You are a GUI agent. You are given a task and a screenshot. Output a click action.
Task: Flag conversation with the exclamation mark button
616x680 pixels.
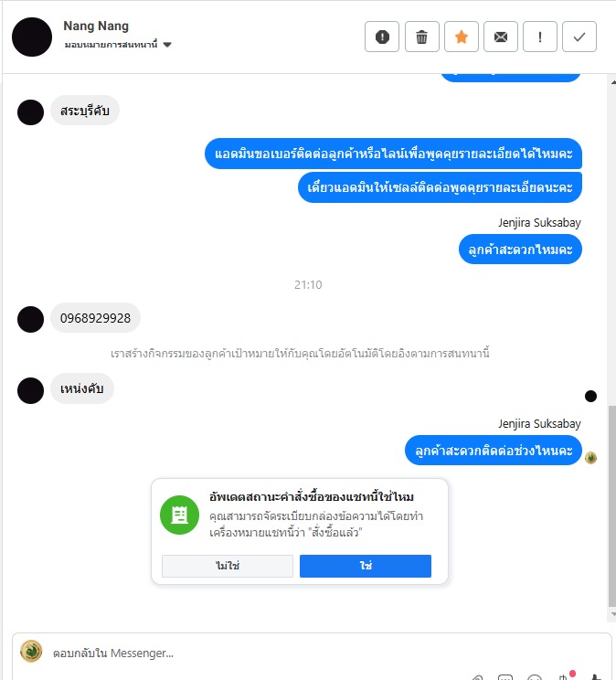pos(539,37)
